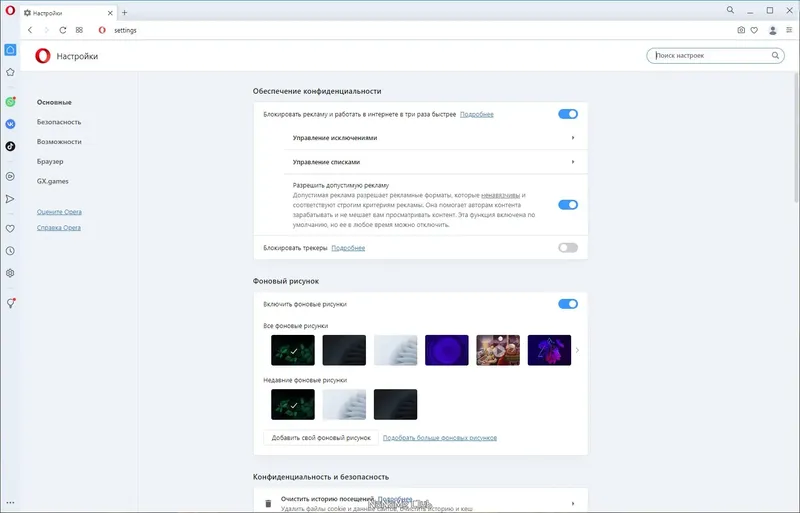Open a new tab with plus button
800x513 pixels.
124,13
